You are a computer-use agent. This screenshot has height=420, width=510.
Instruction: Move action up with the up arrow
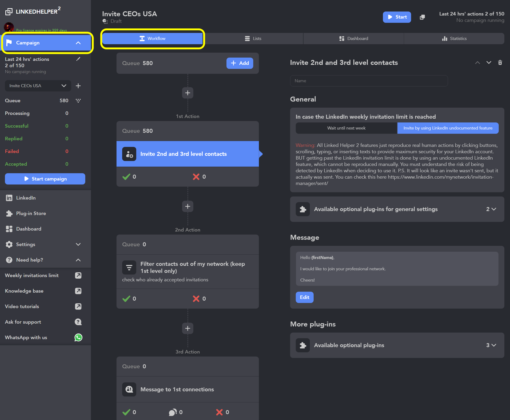tap(477, 63)
